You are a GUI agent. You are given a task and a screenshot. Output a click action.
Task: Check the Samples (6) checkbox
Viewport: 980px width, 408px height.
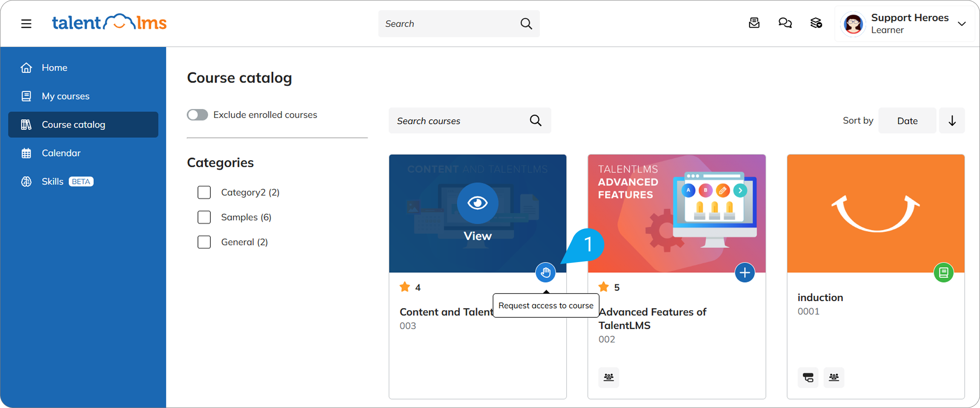204,217
